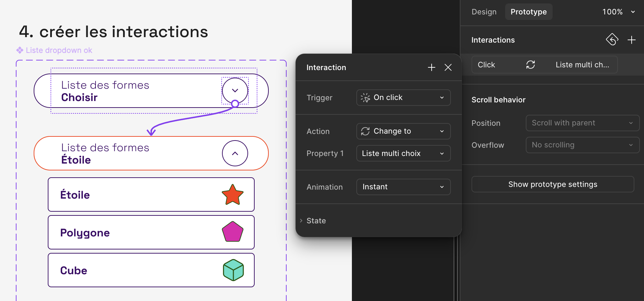Viewport: 644px width, 301px height.
Task: Open the Animation 'Instant' dropdown
Action: (403, 187)
